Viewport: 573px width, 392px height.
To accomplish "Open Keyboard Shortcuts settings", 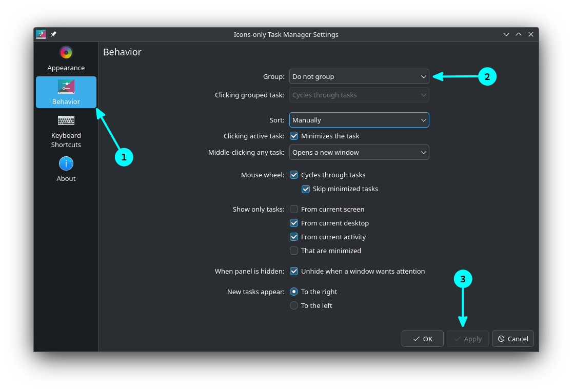I will pos(66,131).
